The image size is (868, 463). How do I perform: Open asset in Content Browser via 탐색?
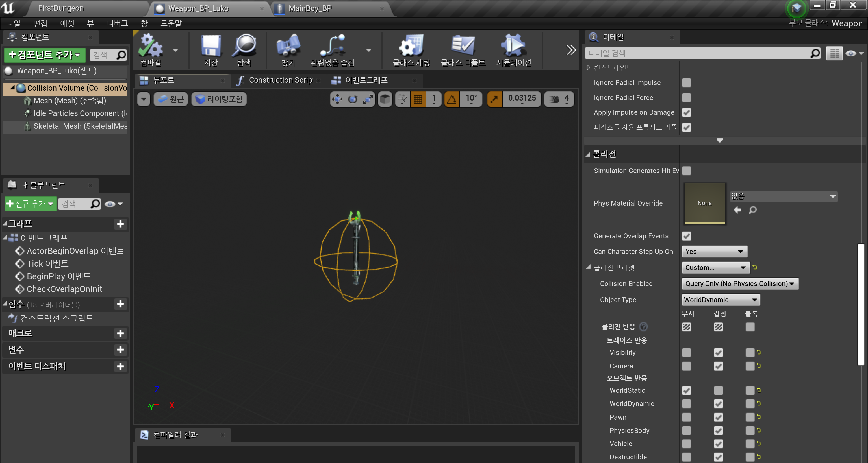[x=245, y=50]
